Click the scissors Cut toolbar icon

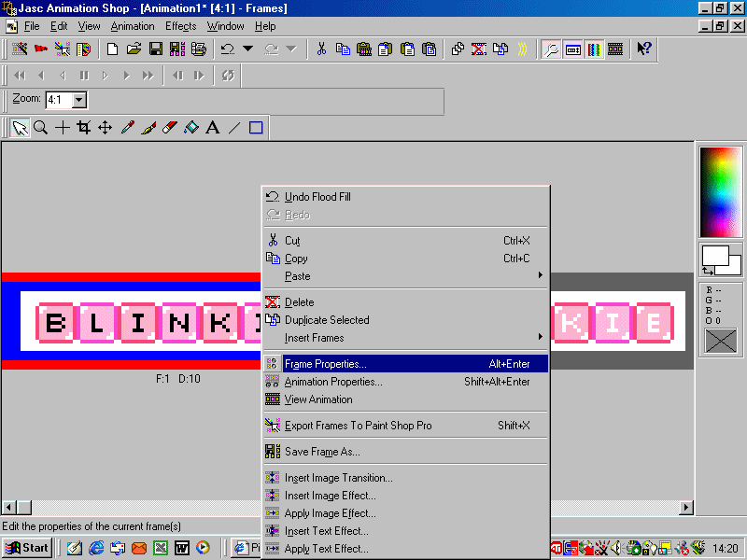[321, 49]
